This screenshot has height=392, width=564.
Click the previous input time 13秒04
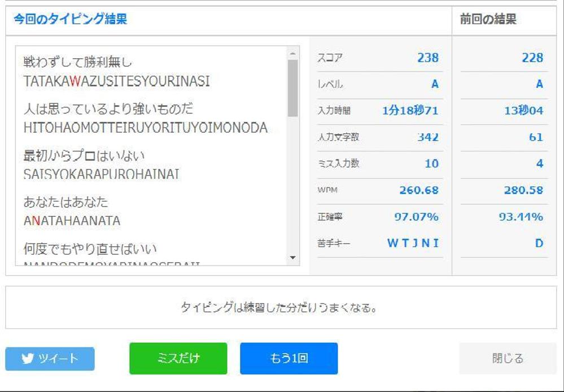[524, 111]
